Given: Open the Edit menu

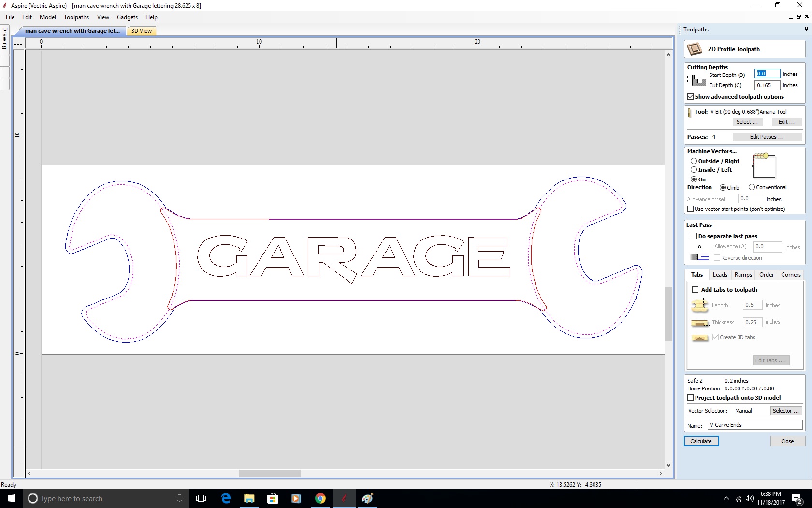Looking at the screenshot, I should (27, 17).
